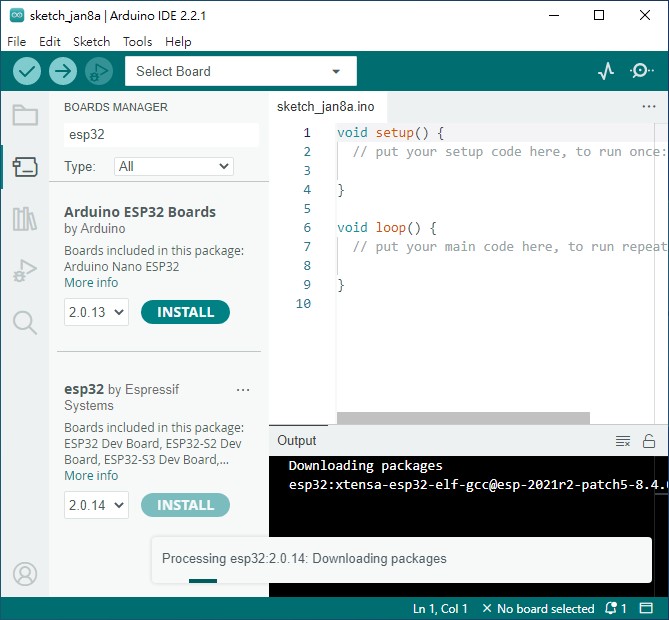This screenshot has height=620, width=669.
Task: Click the xtensa-esp32-elf-gcc output line
Action: point(477,485)
